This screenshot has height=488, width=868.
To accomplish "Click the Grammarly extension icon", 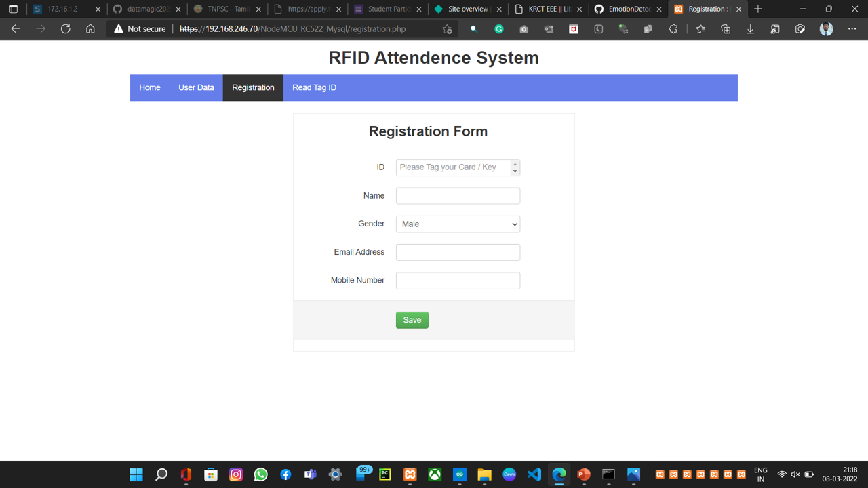I will click(499, 29).
